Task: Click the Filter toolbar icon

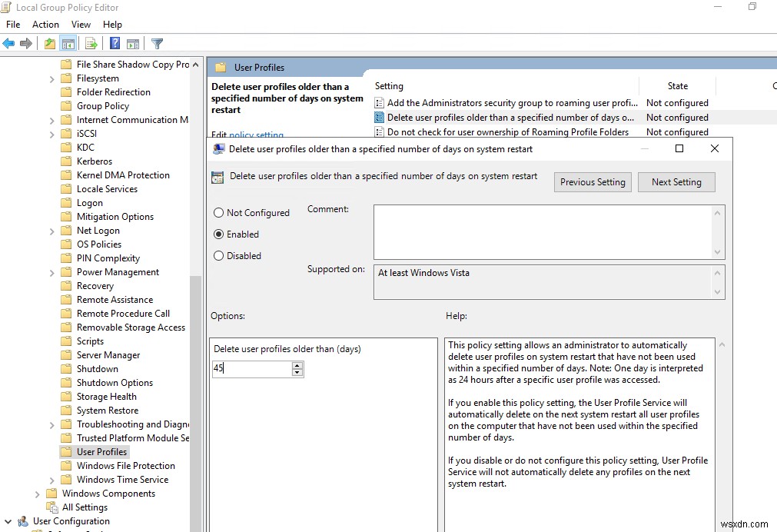Action: [158, 43]
